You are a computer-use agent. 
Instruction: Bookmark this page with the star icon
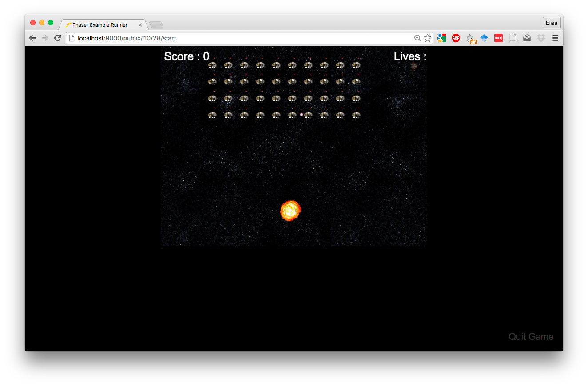pos(427,38)
